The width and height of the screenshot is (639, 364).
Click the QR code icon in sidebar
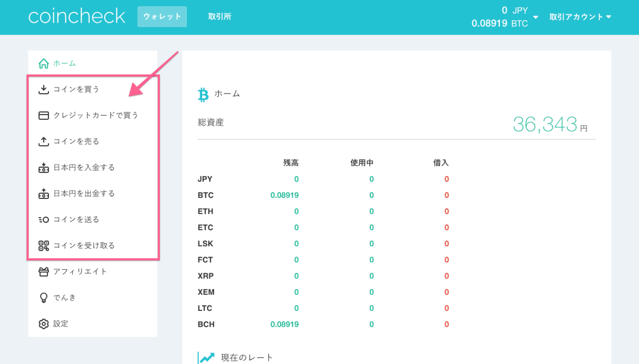[44, 246]
